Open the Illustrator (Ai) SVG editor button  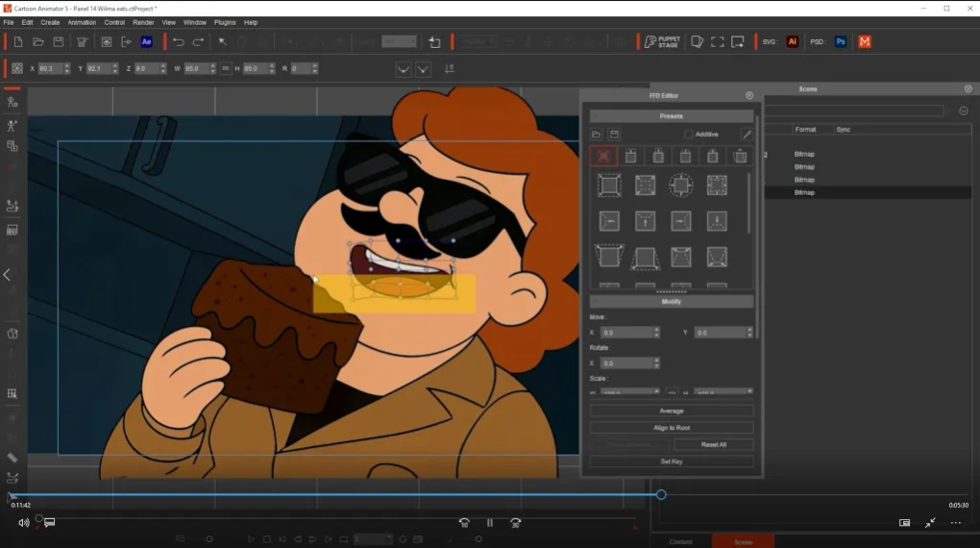click(x=793, y=42)
